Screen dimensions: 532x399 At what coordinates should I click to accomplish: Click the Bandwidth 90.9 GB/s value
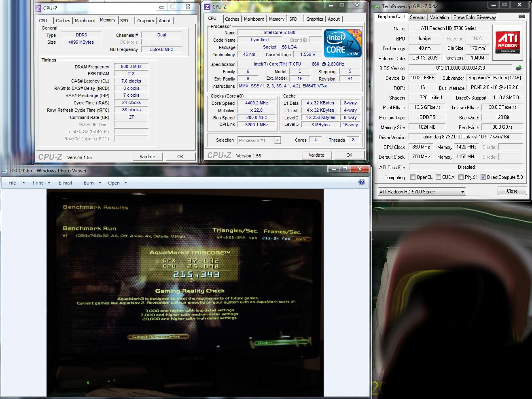click(502, 127)
